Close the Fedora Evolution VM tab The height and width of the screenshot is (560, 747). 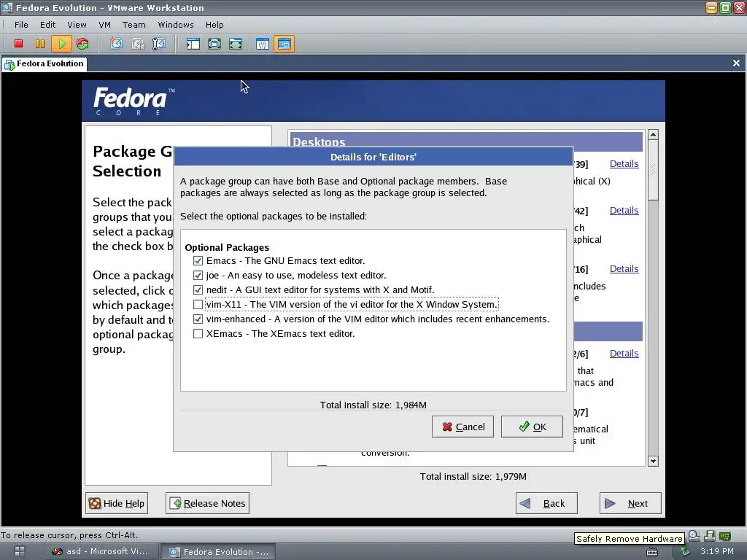tap(736, 63)
